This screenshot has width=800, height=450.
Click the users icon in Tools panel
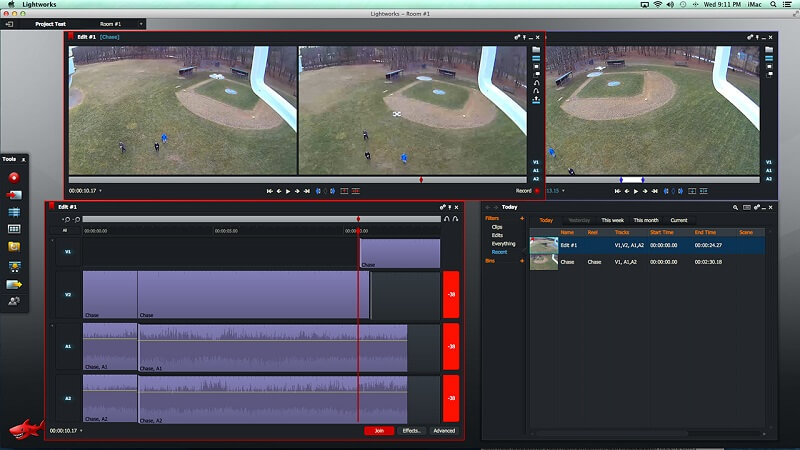coord(14,301)
